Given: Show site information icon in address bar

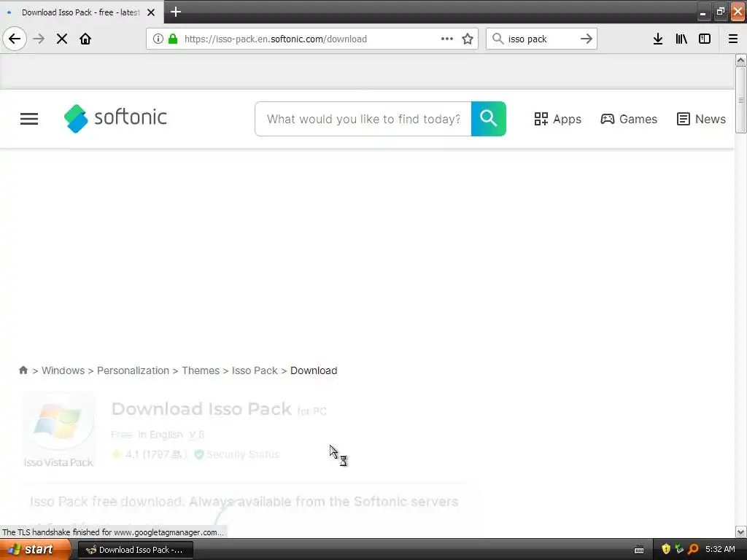Looking at the screenshot, I should [158, 39].
